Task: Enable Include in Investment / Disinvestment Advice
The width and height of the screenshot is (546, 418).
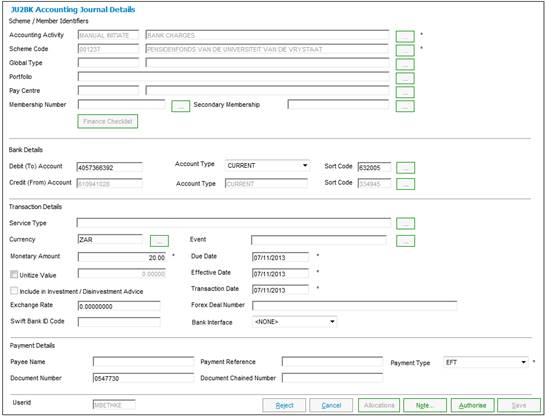Action: point(14,291)
